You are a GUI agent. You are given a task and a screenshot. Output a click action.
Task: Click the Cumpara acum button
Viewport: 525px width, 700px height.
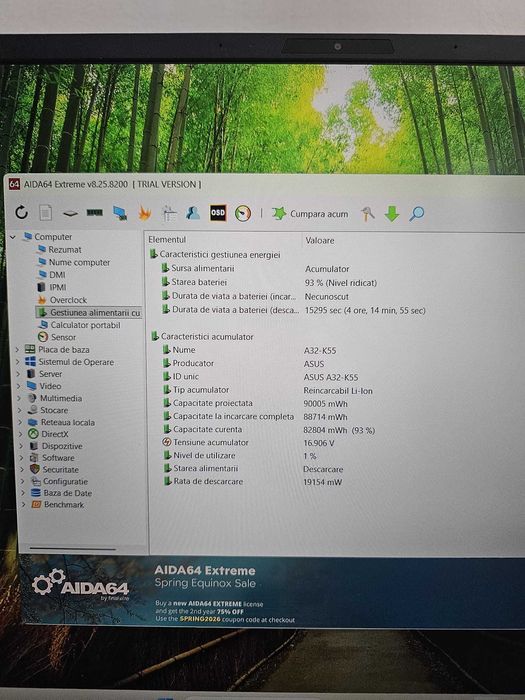click(x=310, y=214)
